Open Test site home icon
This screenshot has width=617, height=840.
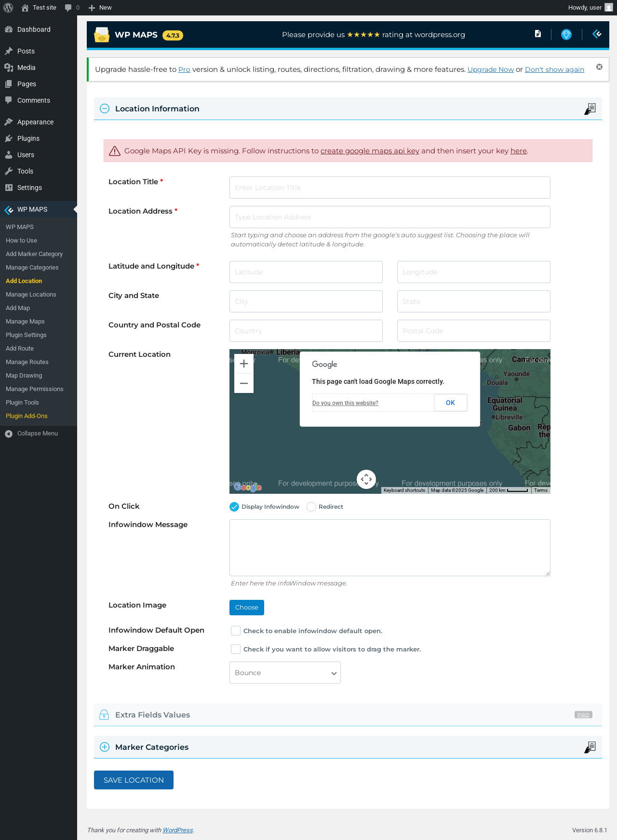[x=25, y=8]
